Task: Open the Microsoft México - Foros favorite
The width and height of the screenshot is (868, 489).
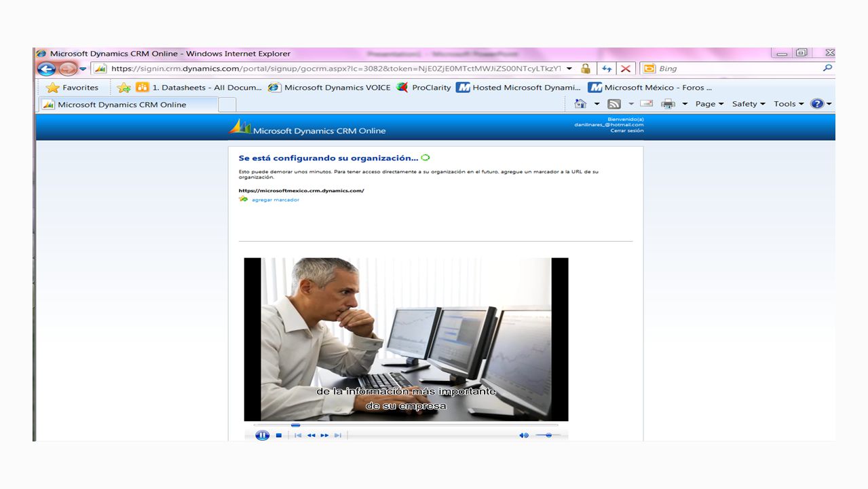Action: [x=651, y=88]
